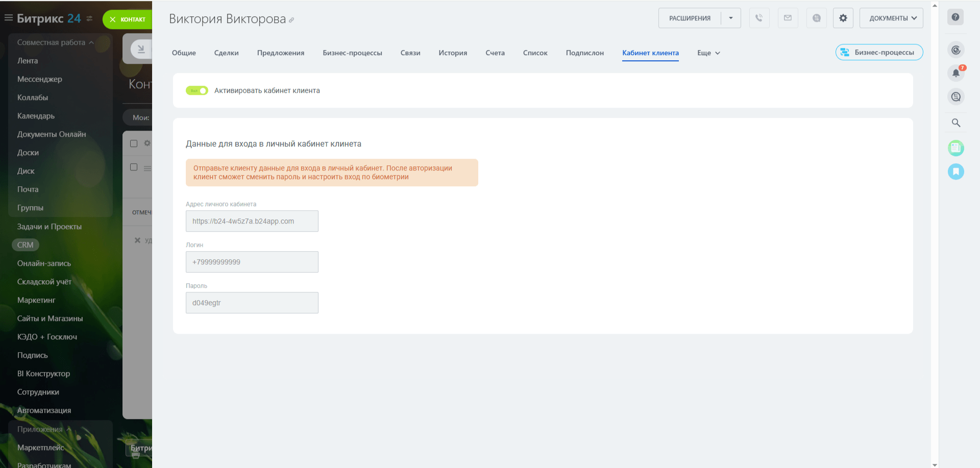Click the blue bookmark icon in right sidebar

(956, 171)
